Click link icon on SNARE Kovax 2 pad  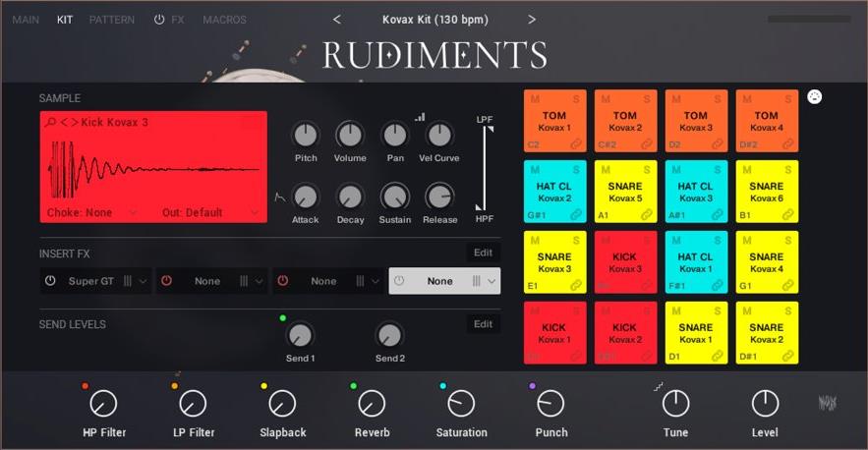787,356
